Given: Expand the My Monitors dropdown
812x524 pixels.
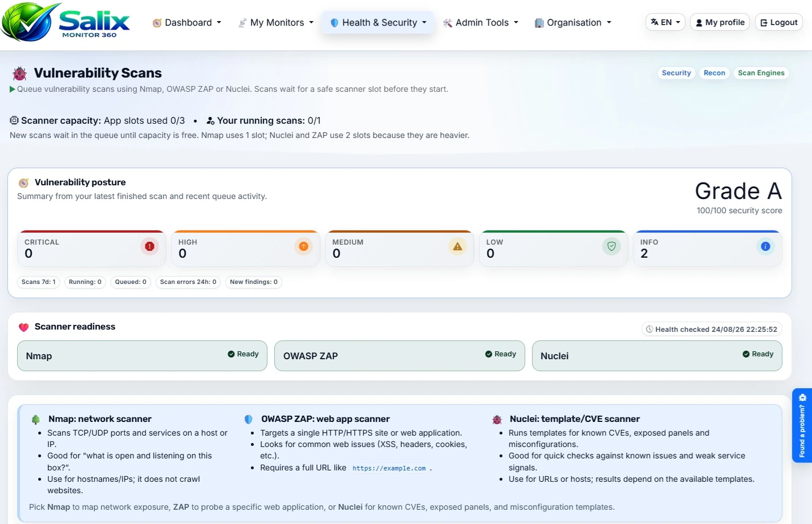Looking at the screenshot, I should [x=276, y=23].
